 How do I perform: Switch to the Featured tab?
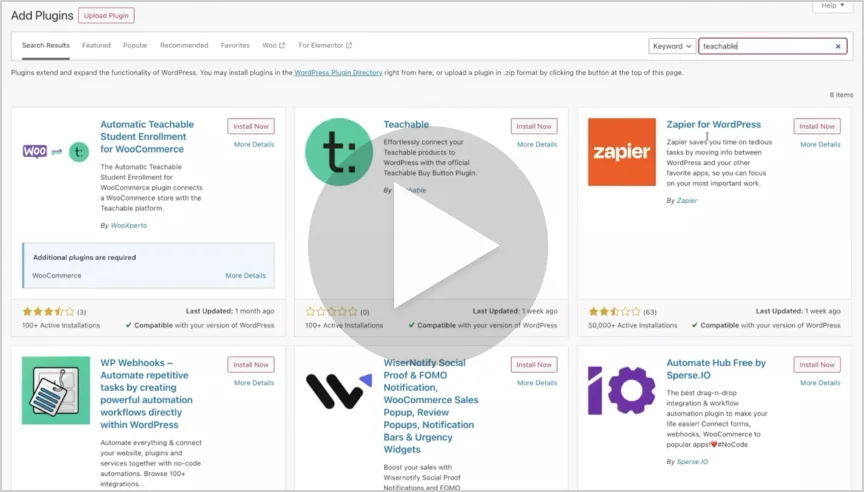(96, 46)
